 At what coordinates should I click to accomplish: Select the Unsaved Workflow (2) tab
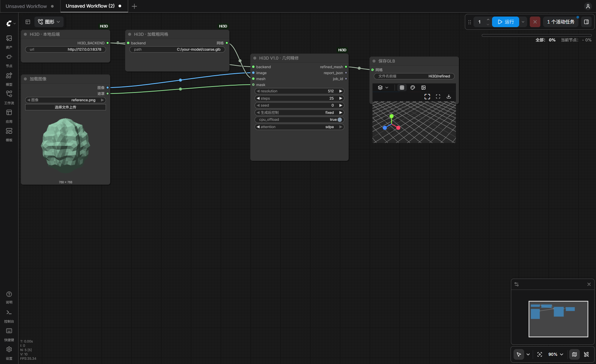pos(94,6)
